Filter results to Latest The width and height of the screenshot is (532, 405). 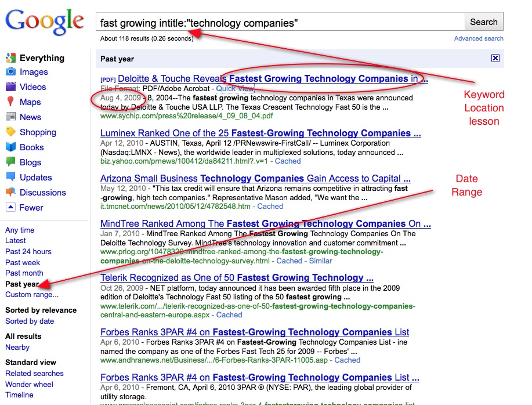[15, 240]
